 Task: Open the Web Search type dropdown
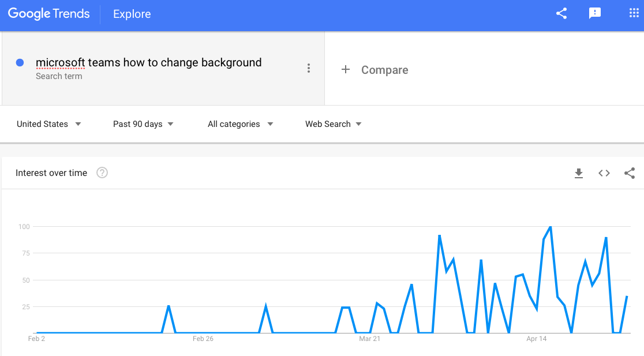pyautogui.click(x=333, y=124)
